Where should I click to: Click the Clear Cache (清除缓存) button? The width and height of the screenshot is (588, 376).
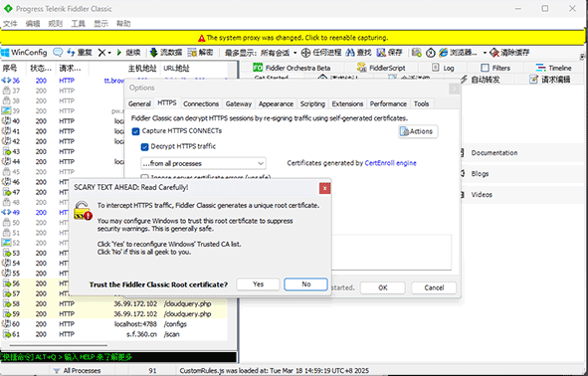(x=509, y=53)
